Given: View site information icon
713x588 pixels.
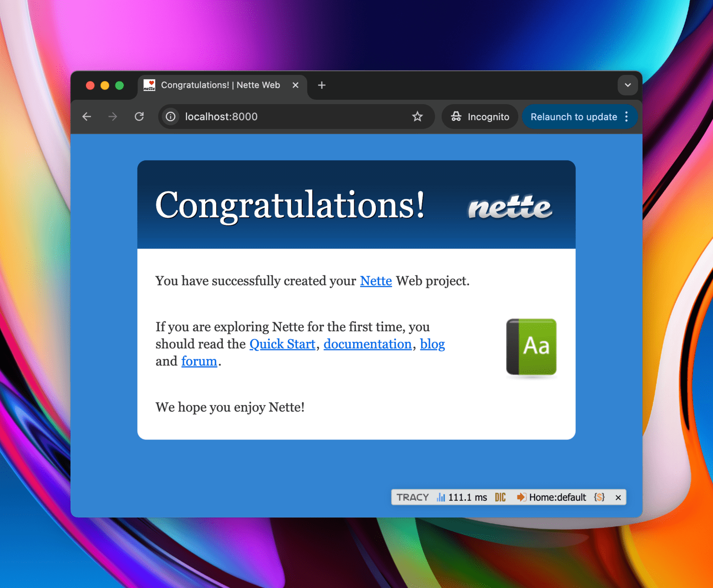Looking at the screenshot, I should 171,117.
